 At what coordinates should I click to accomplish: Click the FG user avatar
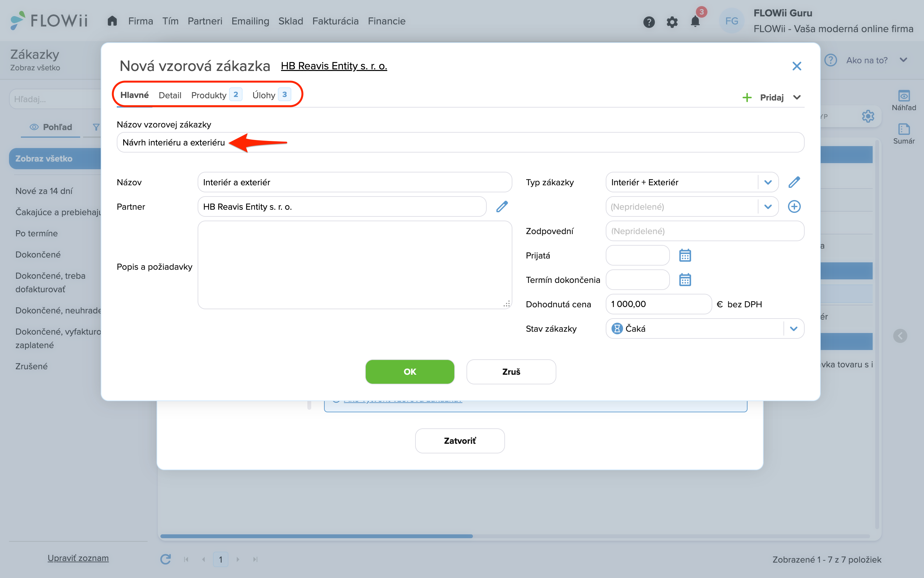click(x=731, y=21)
